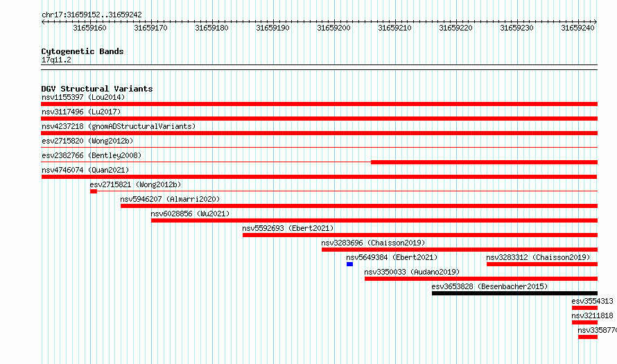Open variant nsv3283696 (Chaisson2019) label

pyautogui.click(x=373, y=243)
